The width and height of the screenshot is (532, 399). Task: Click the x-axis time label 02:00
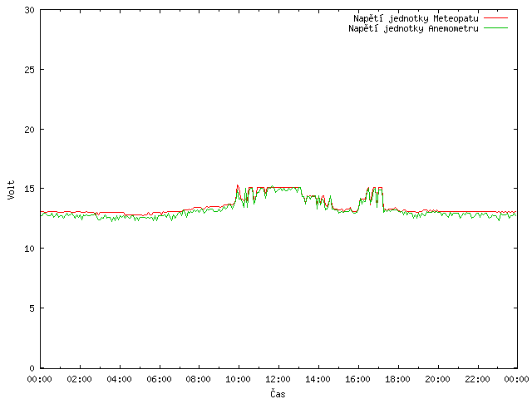coord(80,379)
